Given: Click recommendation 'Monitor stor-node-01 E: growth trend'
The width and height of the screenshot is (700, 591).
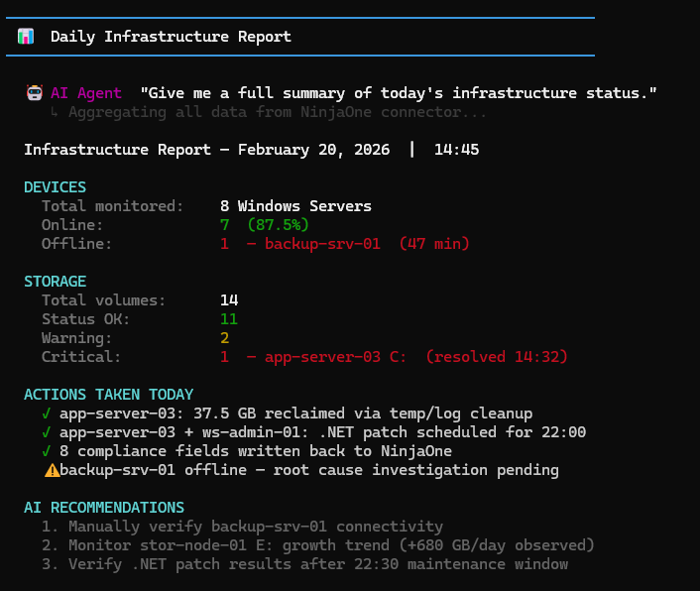Looking at the screenshot, I should point(332,545).
